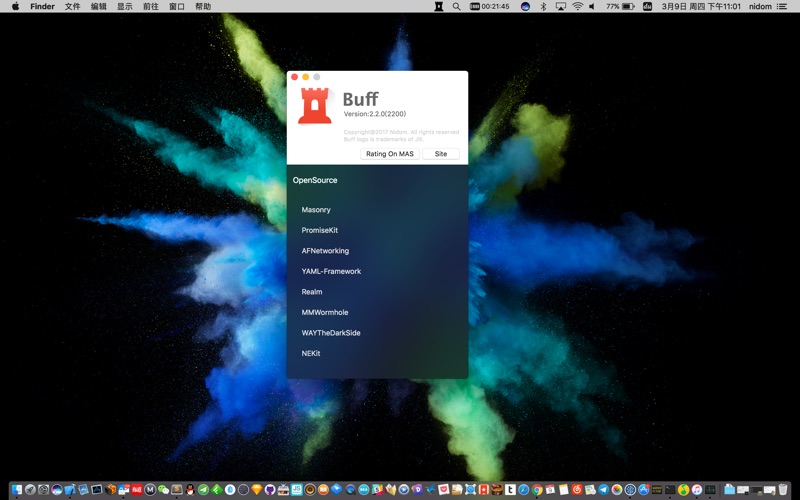
Task: Open the 窗口 menu
Action: [x=177, y=6]
